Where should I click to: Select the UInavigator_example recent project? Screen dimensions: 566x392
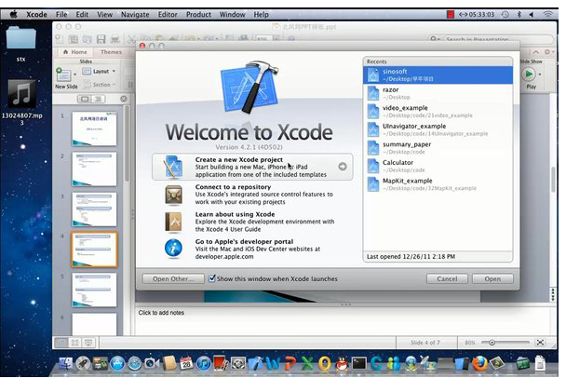(438, 129)
